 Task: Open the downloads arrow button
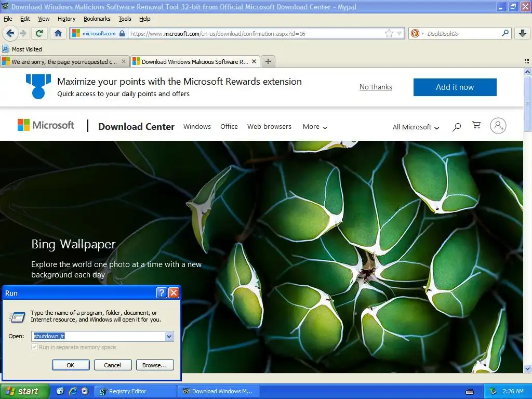click(523, 33)
